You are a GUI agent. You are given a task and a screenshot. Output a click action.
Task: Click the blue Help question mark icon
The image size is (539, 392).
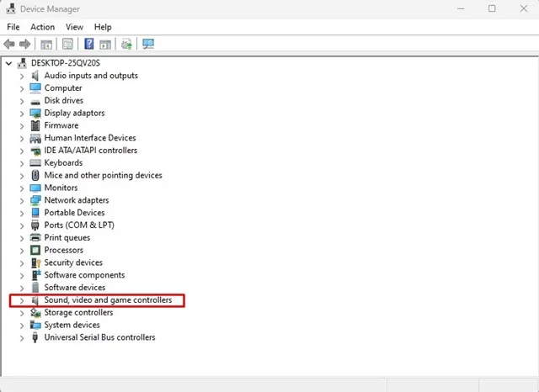click(89, 44)
